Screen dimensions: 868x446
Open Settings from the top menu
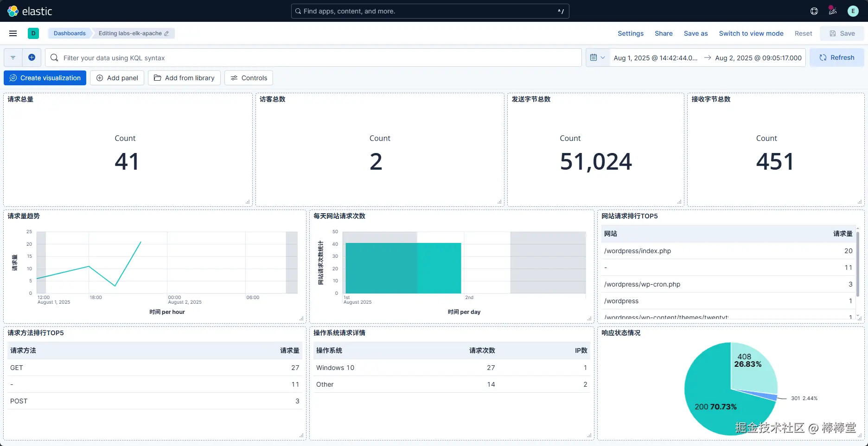point(631,33)
